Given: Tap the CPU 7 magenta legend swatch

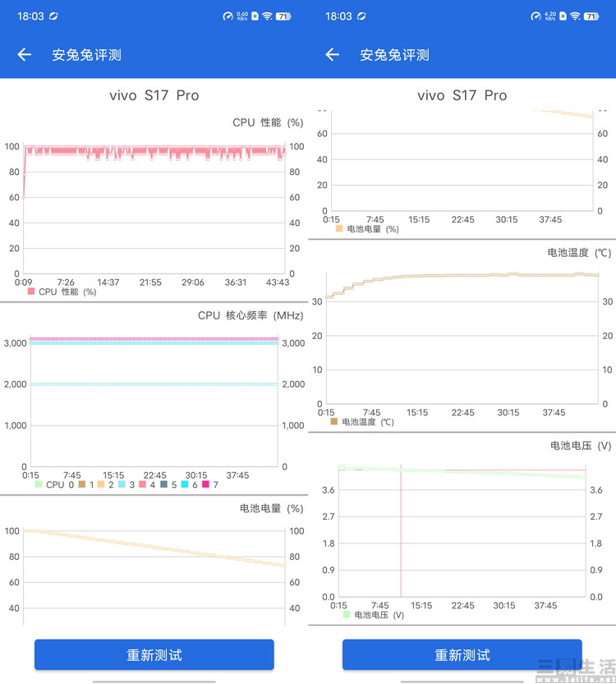Looking at the screenshot, I should click(x=205, y=484).
